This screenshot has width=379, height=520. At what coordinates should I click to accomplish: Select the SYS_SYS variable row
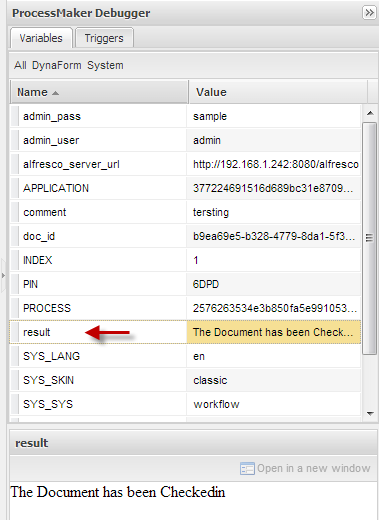click(x=185, y=404)
